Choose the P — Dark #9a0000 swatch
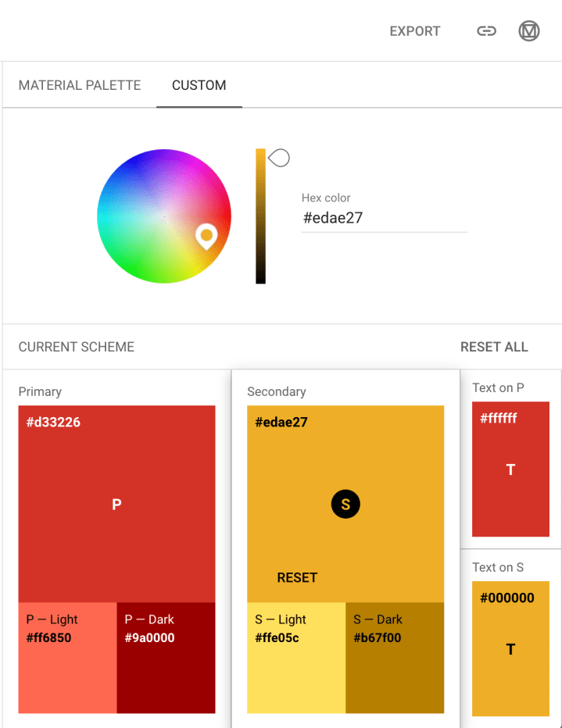Viewport: 562px width, 728px height. 166,658
